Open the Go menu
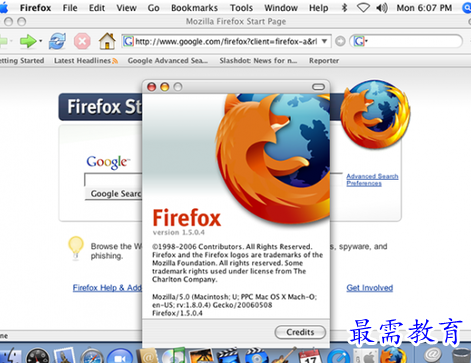The width and height of the screenshot is (471, 363). coord(153,8)
